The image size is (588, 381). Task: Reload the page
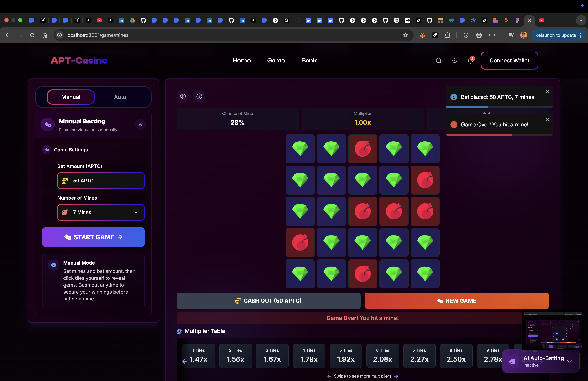(32, 35)
